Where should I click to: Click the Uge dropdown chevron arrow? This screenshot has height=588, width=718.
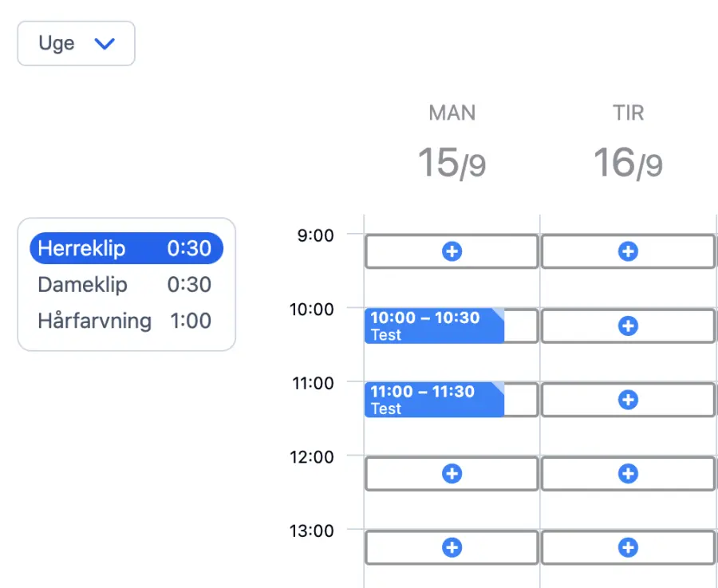tap(105, 44)
